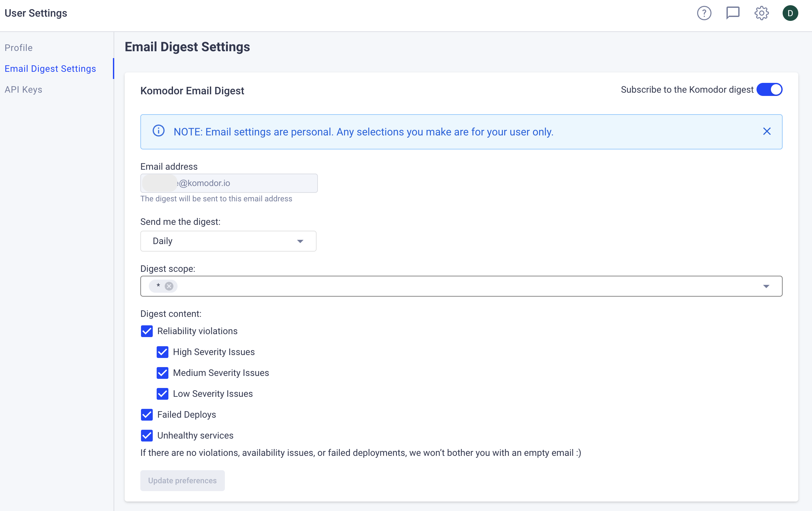Open the help question mark icon

coord(704,13)
